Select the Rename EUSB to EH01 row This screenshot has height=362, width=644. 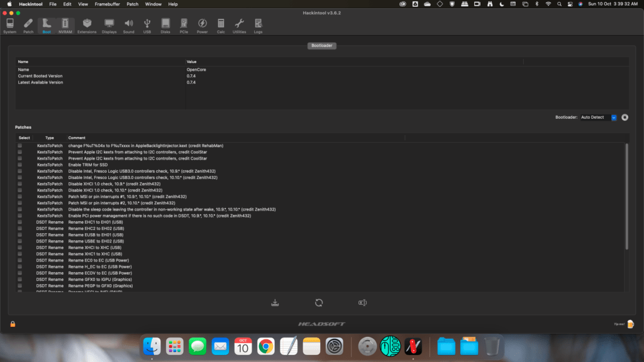tap(320, 235)
